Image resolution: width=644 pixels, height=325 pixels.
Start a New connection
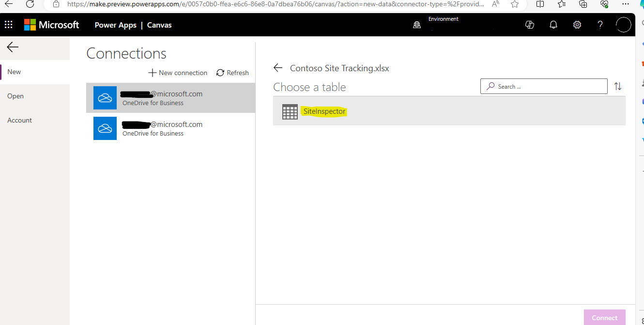click(x=178, y=73)
